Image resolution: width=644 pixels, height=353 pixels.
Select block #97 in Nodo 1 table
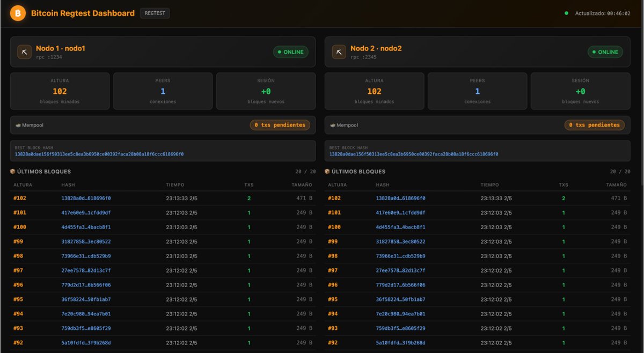click(18, 270)
